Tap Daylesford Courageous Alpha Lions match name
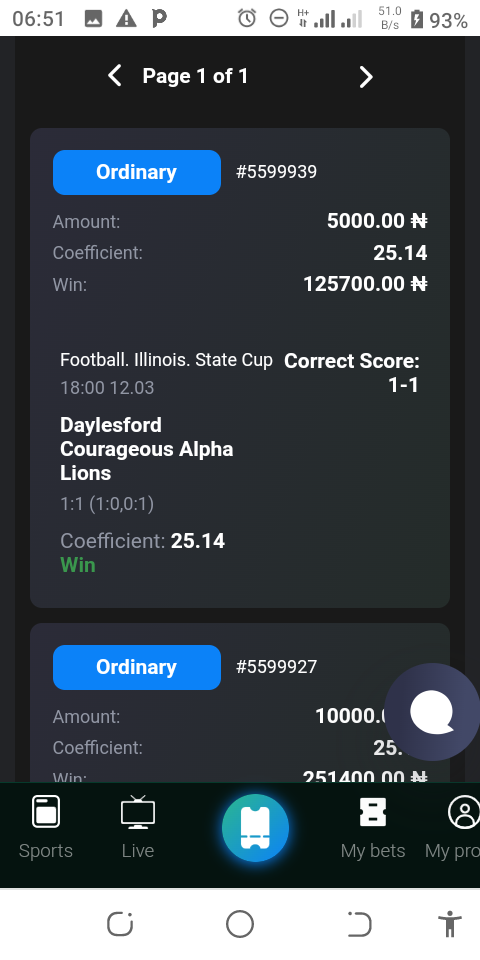 pyautogui.click(x=147, y=449)
